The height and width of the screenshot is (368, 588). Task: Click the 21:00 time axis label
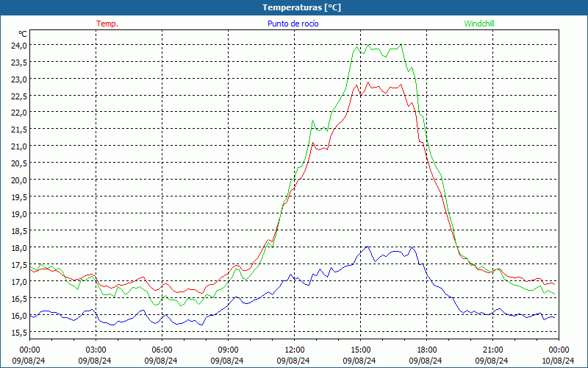pos(492,350)
